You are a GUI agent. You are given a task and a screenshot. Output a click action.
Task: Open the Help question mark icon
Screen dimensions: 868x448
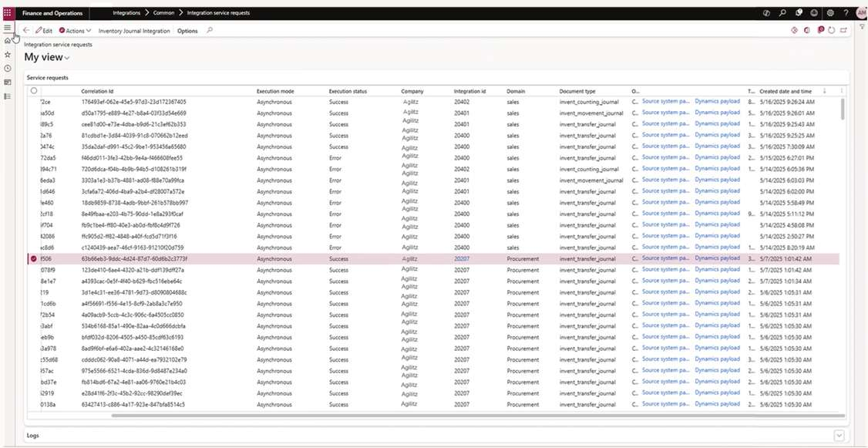tap(846, 13)
